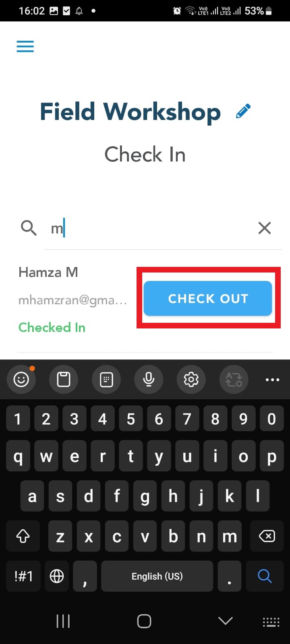The image size is (290, 644).
Task: Switch to the symbols keyboard with !#1
Action: pyautogui.click(x=23, y=576)
